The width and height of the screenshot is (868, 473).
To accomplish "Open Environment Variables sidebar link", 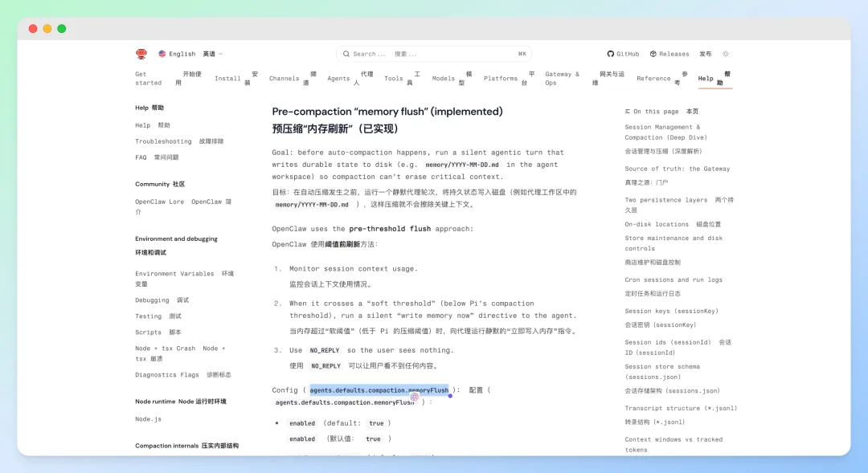I will point(174,274).
